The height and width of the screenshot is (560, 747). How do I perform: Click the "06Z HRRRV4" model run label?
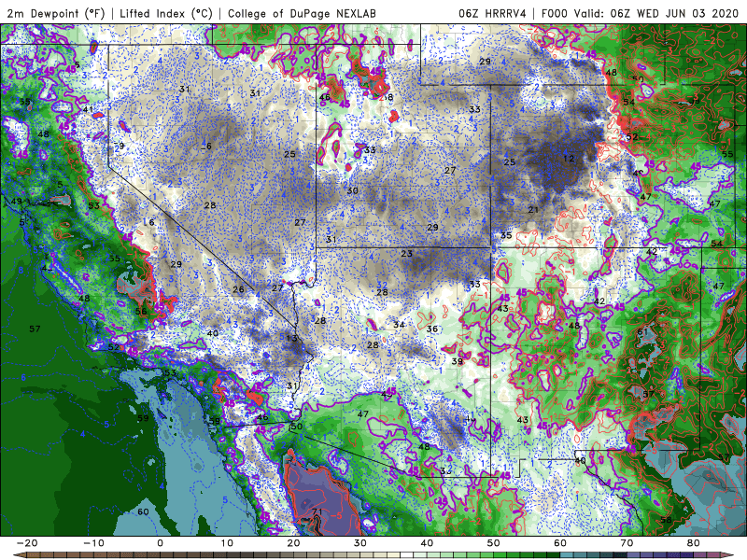[492, 14]
